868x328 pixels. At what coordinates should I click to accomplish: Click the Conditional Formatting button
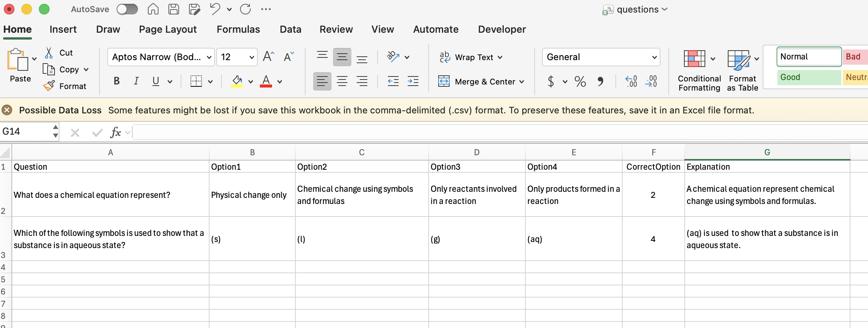point(699,71)
